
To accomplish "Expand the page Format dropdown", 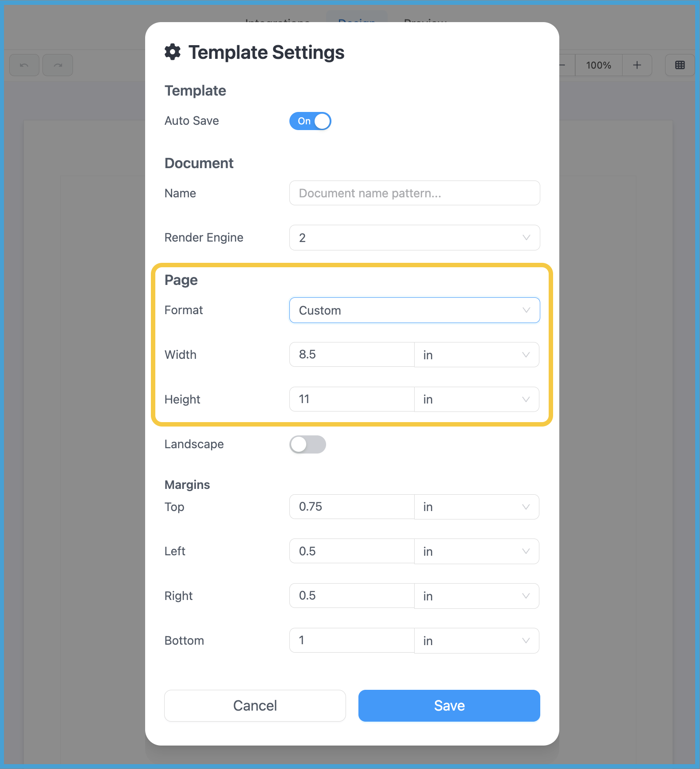I will click(414, 310).
